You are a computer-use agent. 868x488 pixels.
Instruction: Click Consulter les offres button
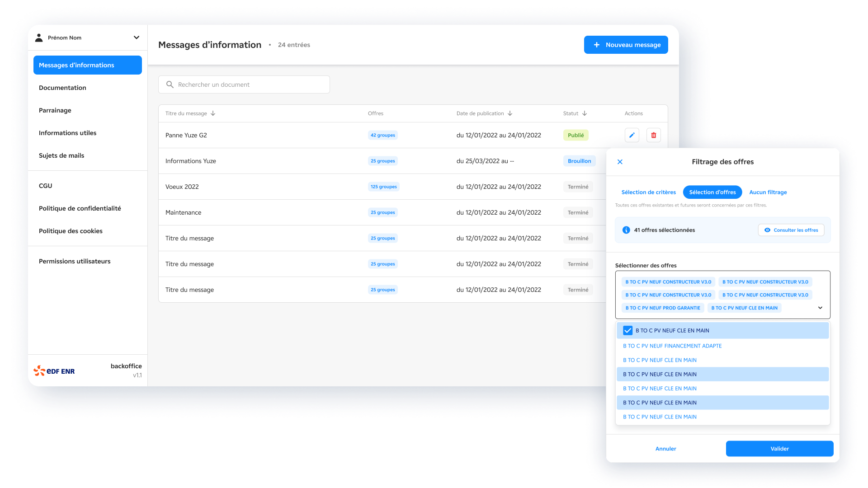[791, 230]
